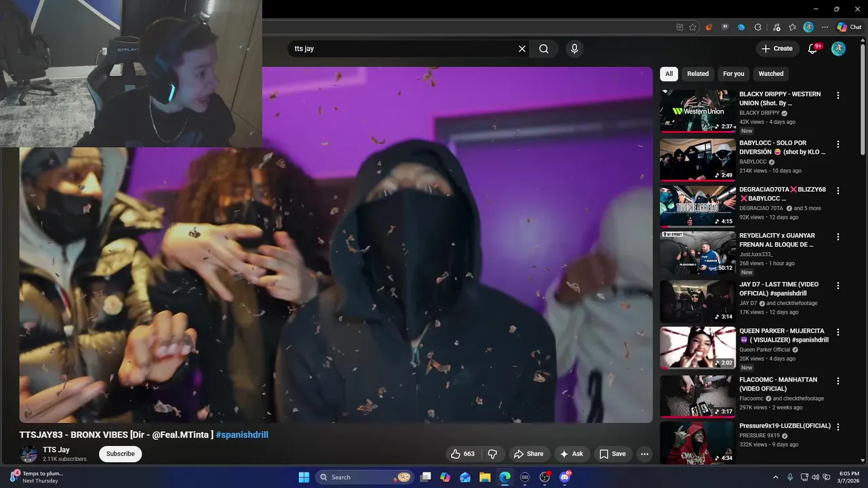The image size is (868, 488).
Task: Open YouTube notifications bell
Action: point(813,49)
